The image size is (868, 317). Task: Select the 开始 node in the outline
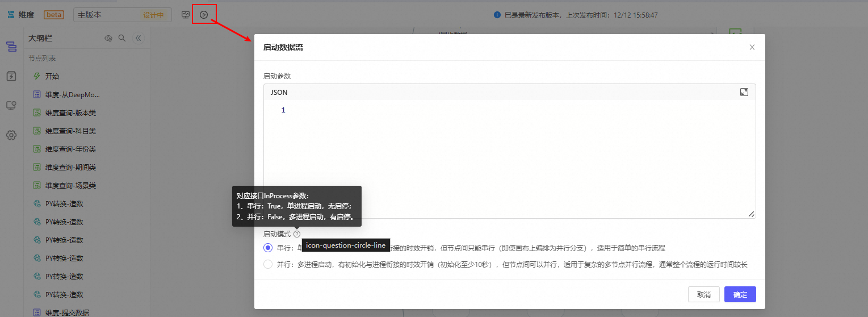click(x=52, y=76)
